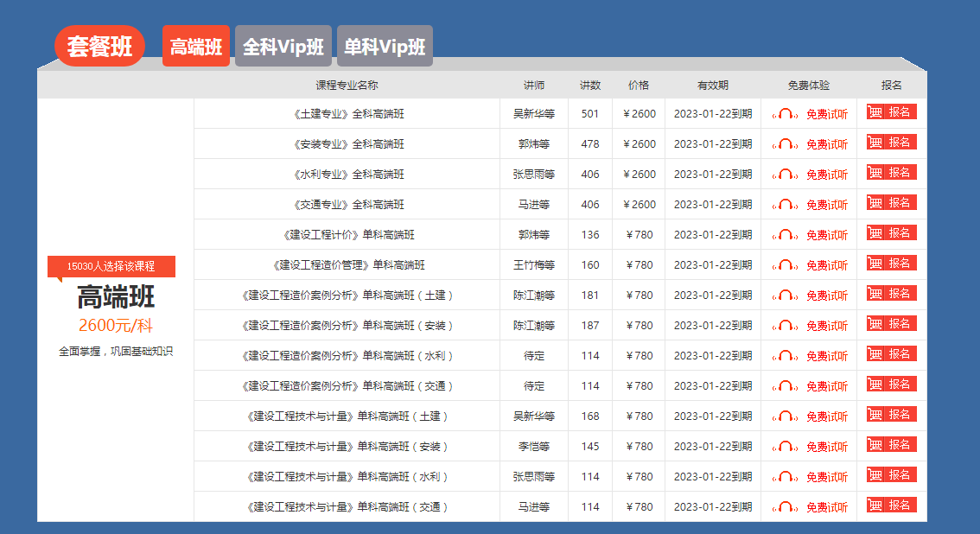Open 免费试听 for 案例分析(水利) row
This screenshot has height=534, width=980.
click(827, 357)
